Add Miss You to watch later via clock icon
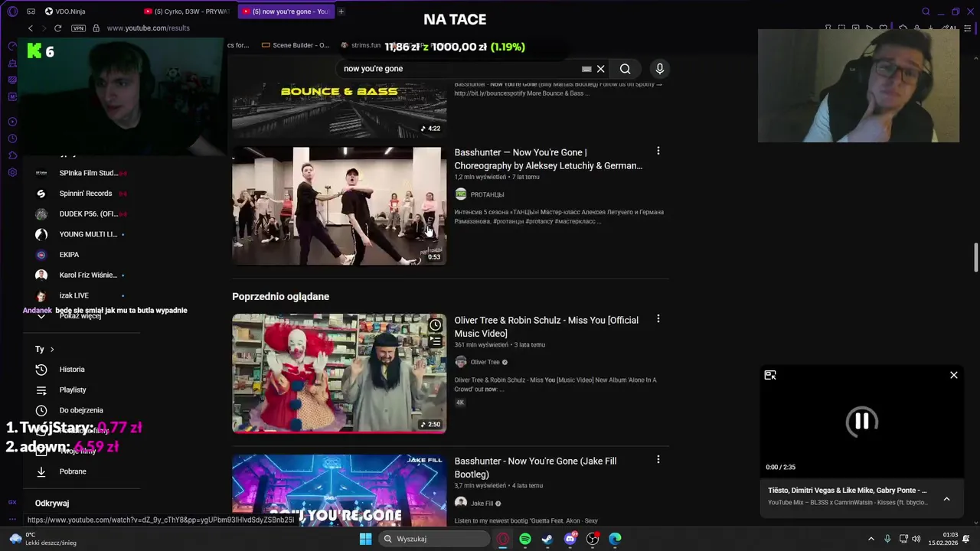 click(435, 325)
